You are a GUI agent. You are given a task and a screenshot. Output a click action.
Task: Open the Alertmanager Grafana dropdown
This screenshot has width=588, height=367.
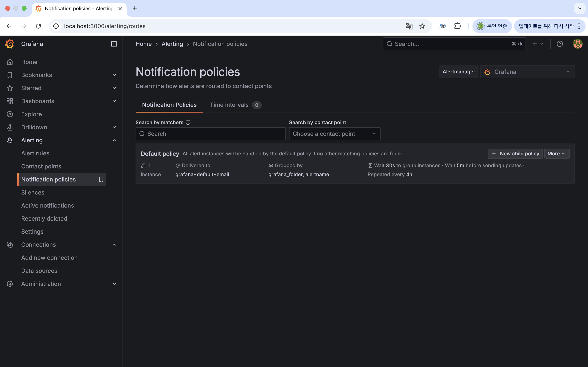[527, 72]
